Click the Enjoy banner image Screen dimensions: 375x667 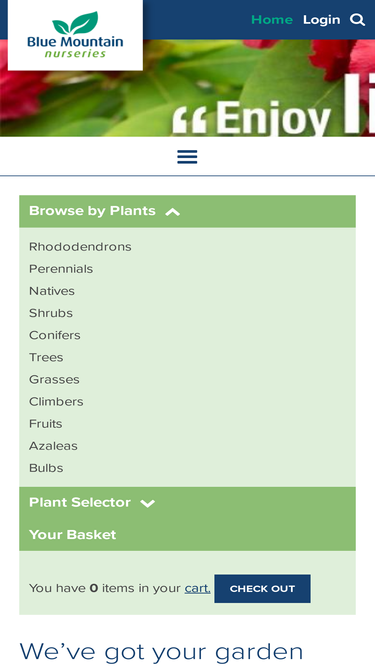(x=188, y=88)
